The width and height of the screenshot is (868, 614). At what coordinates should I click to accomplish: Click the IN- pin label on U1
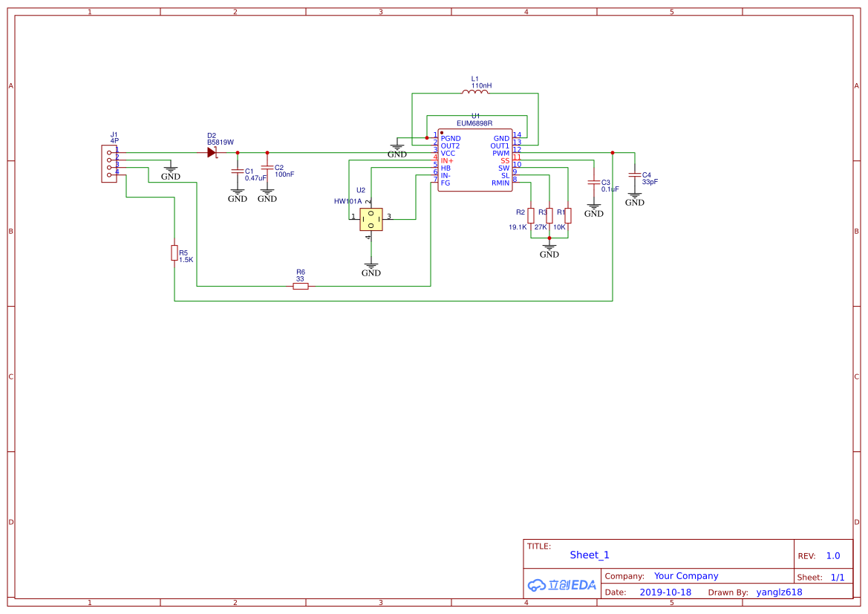click(x=446, y=175)
